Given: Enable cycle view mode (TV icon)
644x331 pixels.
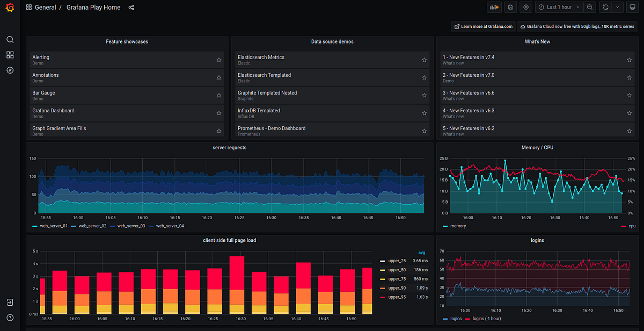Looking at the screenshot, I should (633, 7).
